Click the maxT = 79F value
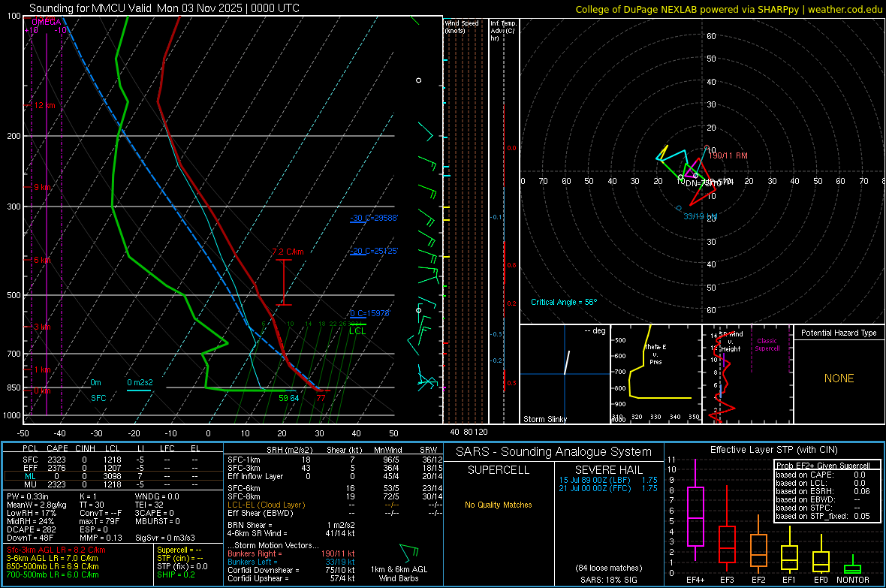This screenshot has width=886, height=588. click(99, 521)
